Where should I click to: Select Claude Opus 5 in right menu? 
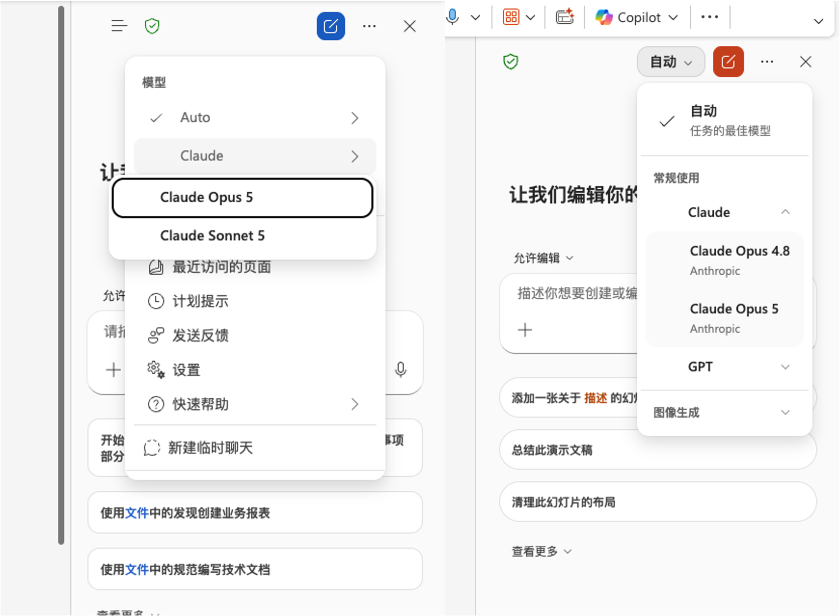click(x=724, y=318)
